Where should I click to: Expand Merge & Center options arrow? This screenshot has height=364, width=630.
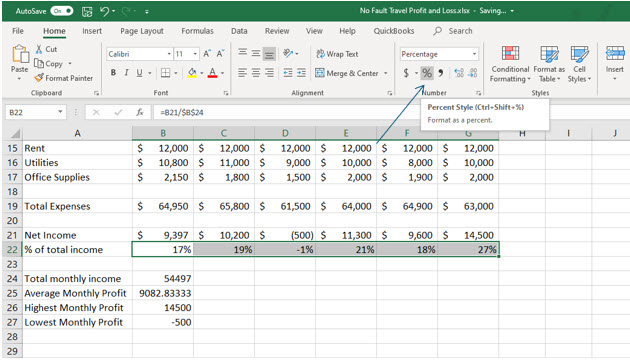coord(386,73)
